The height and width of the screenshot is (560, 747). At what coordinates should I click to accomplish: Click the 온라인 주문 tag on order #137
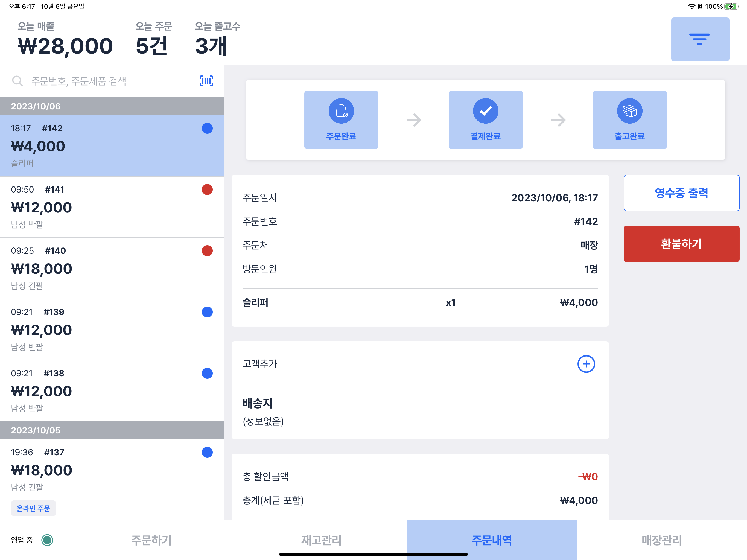[33, 508]
